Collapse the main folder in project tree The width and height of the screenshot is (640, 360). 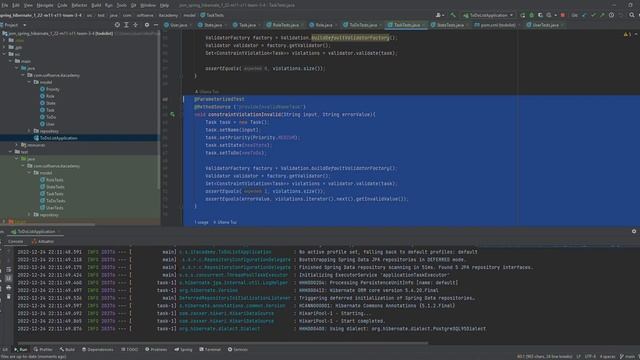tap(11, 61)
